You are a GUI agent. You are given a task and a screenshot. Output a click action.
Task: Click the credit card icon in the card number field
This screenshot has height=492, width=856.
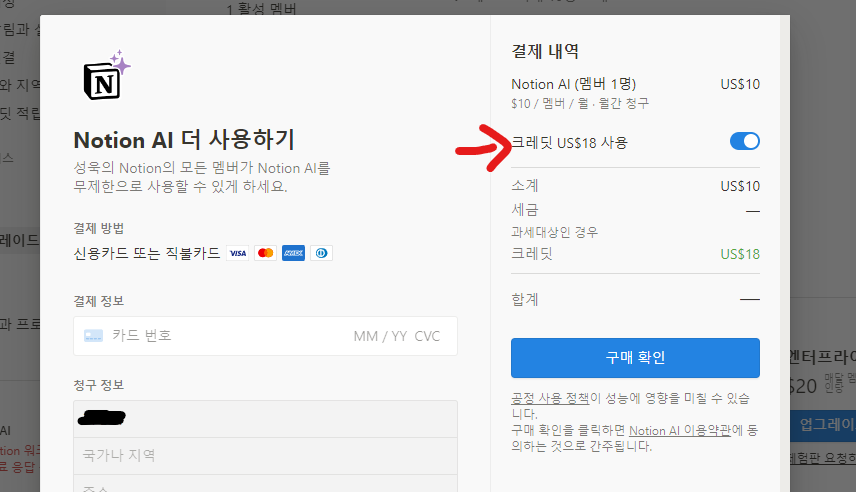[x=93, y=336]
